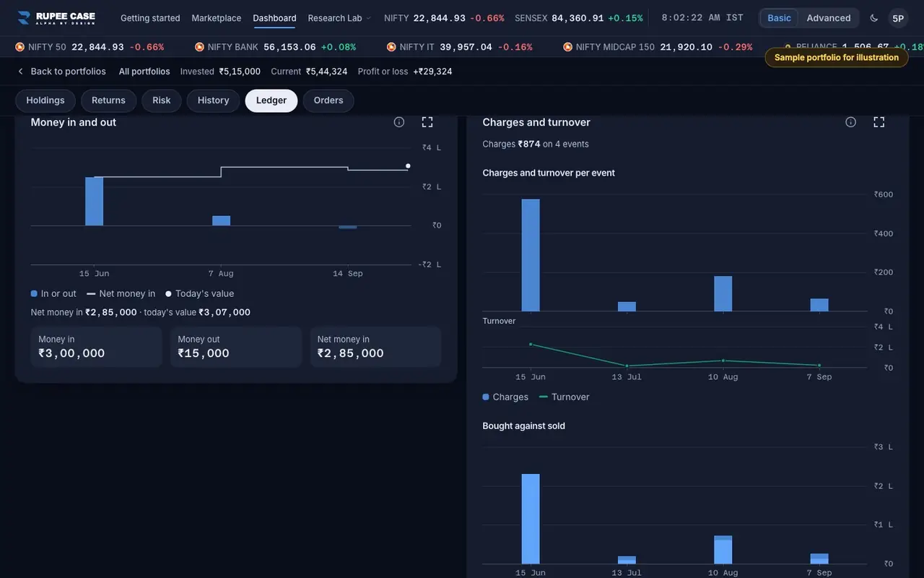Click the NIFTY IT ticker coin icon
This screenshot has height=578, width=924.
(x=391, y=47)
